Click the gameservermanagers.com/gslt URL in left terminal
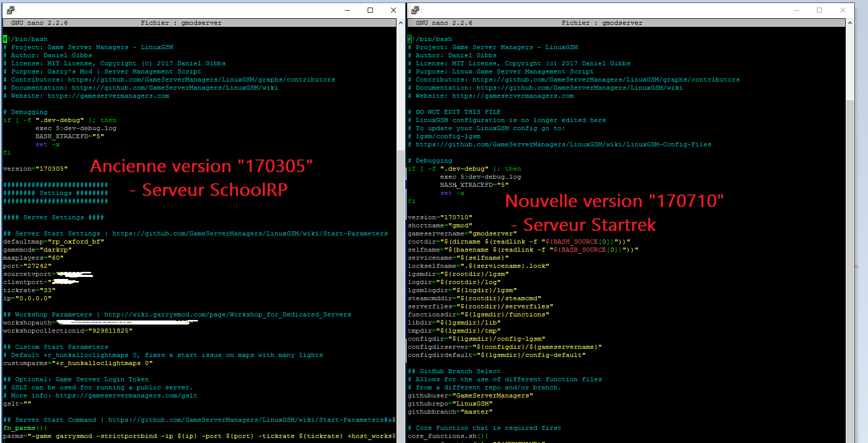Screen dimensions: 868x443 [x=126, y=396]
